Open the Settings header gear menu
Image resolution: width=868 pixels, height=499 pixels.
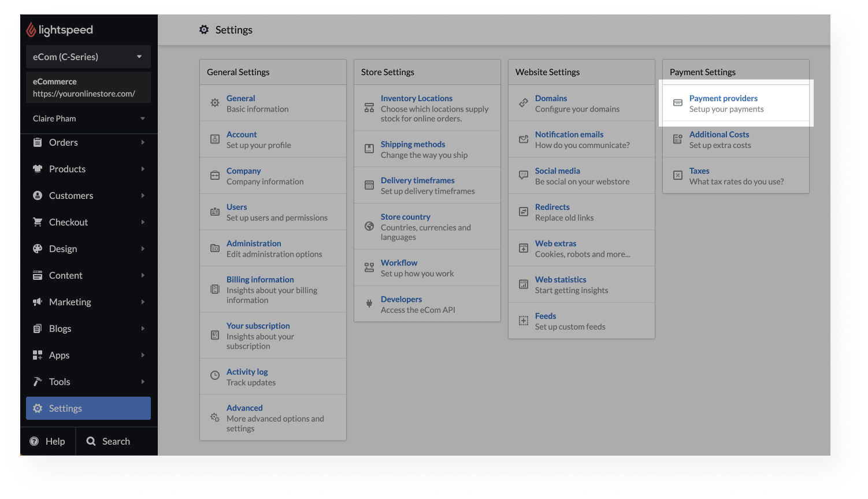point(204,29)
